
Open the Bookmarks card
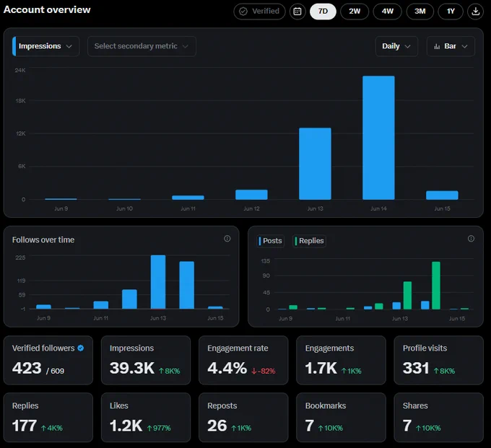coord(341,418)
